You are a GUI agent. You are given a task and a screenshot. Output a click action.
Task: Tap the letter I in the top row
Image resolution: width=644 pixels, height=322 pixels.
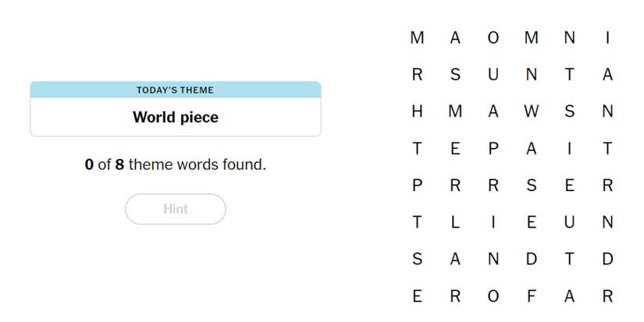click(x=607, y=37)
